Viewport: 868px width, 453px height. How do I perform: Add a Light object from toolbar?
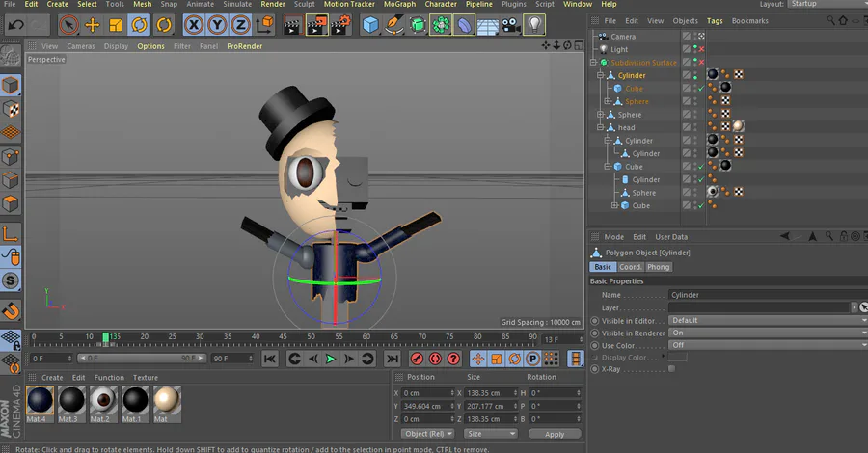534,25
